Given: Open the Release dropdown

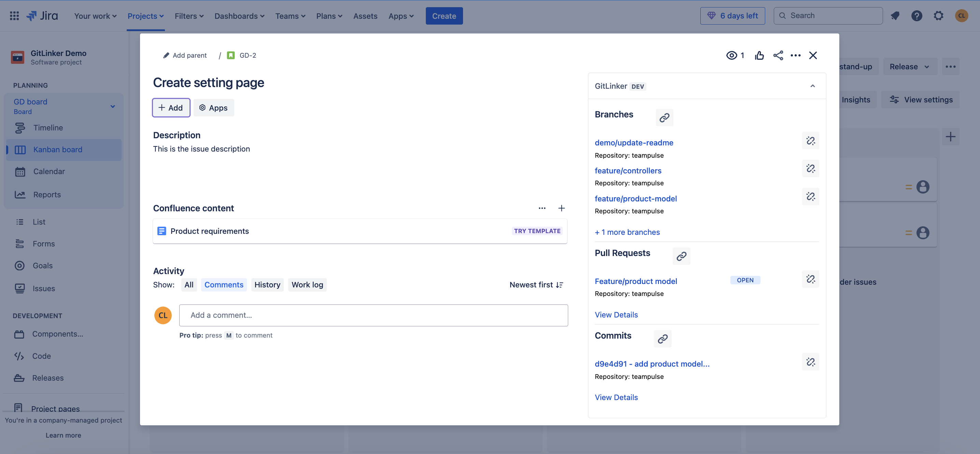Looking at the screenshot, I should 909,66.
